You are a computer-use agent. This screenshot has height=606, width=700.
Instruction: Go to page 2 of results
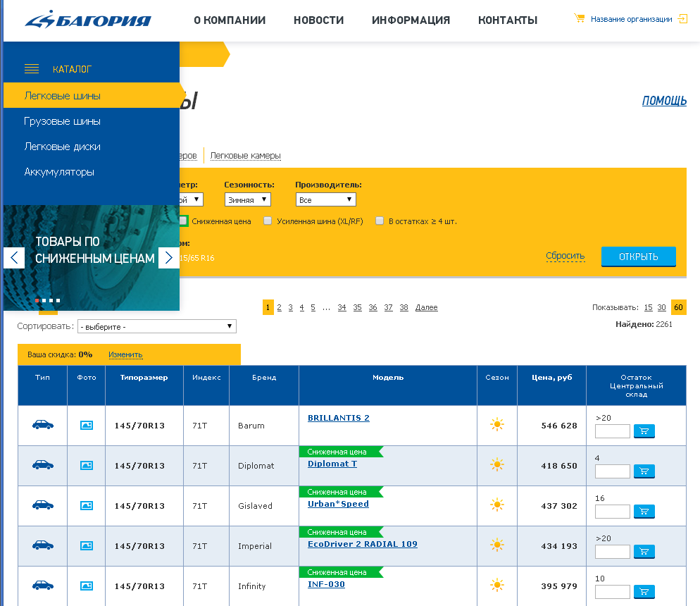pyautogui.click(x=279, y=307)
